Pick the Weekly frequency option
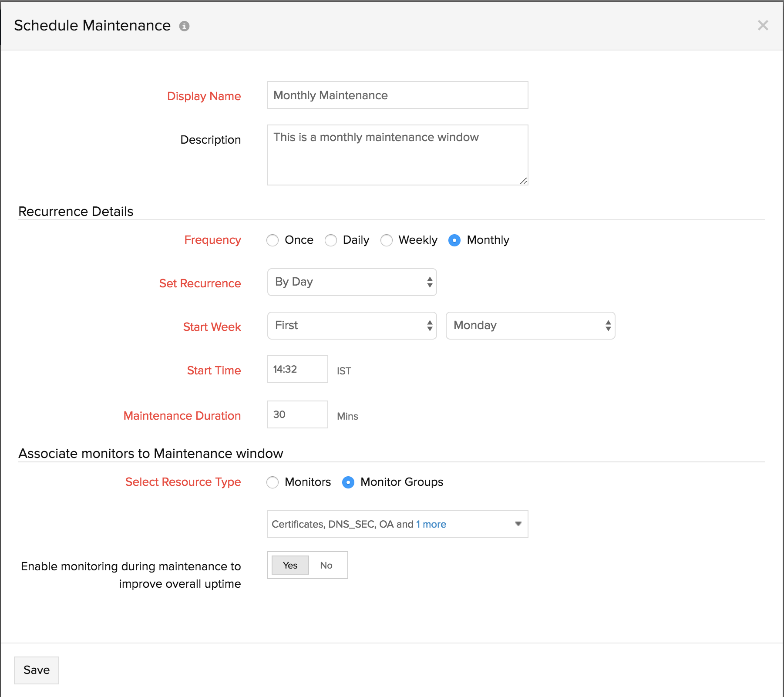 pos(387,240)
